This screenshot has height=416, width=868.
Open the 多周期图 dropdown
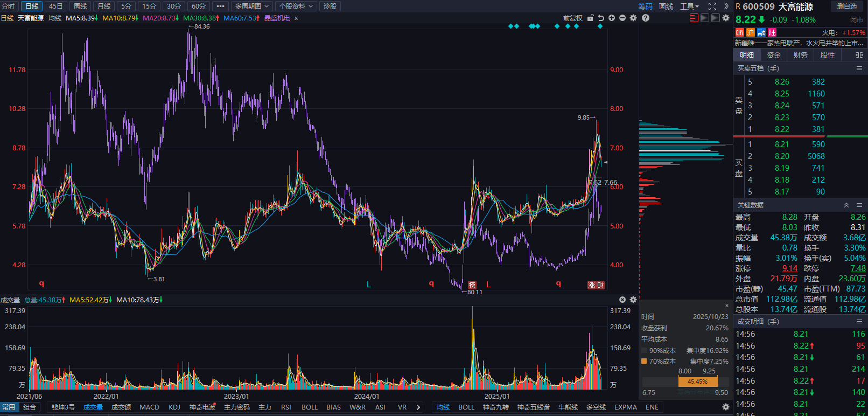pos(252,6)
